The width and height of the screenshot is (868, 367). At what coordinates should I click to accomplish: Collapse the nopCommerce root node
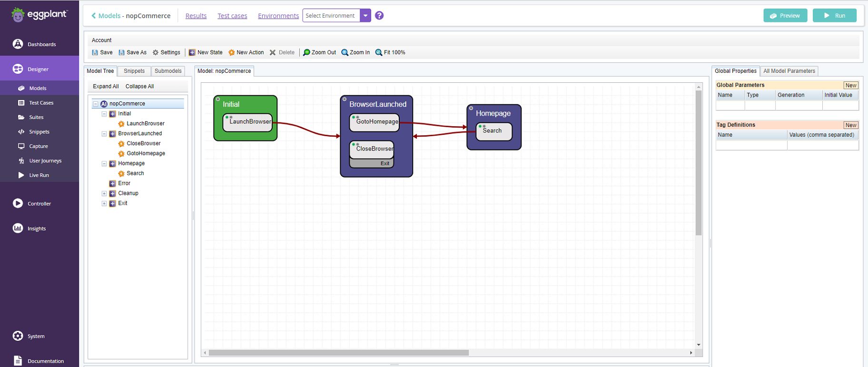click(95, 104)
